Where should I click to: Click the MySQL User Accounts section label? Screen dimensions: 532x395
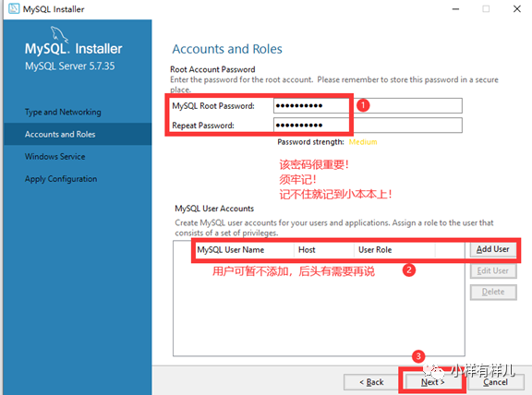(x=214, y=209)
